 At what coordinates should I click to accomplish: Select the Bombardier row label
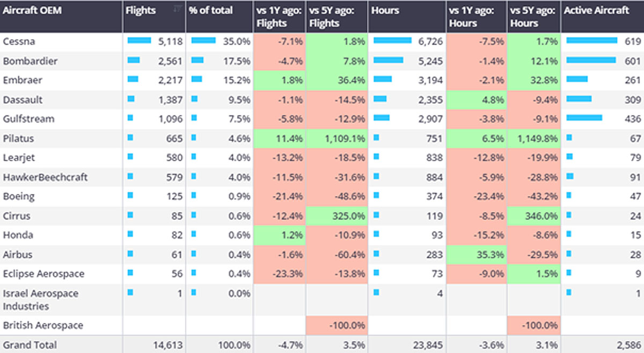[30, 61]
